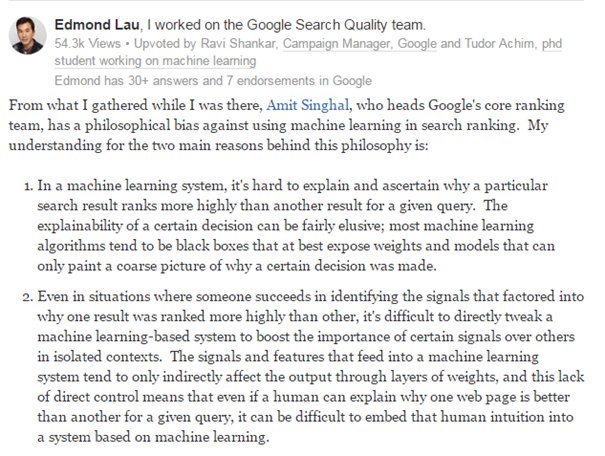
Task: Select the Google Search Quality team credential
Action: tap(286, 25)
